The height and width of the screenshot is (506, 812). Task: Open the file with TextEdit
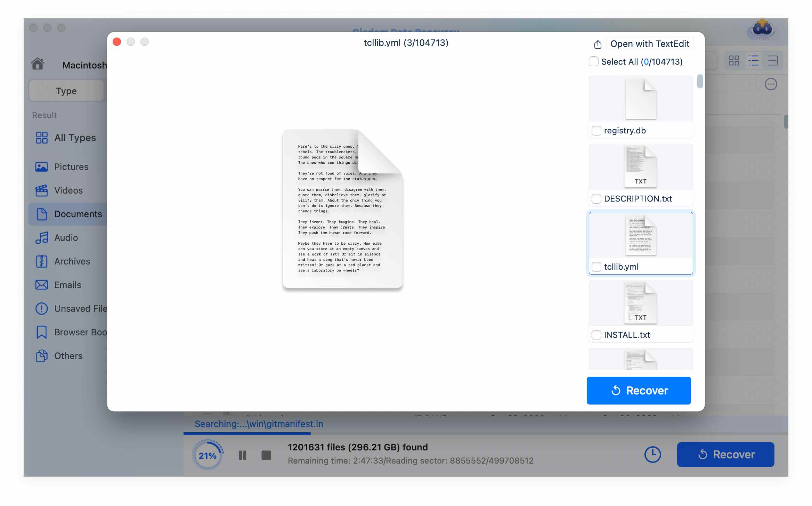pos(650,44)
